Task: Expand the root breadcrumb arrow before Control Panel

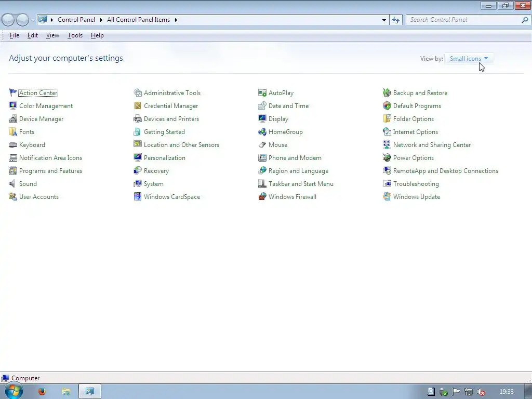Action: pos(52,20)
